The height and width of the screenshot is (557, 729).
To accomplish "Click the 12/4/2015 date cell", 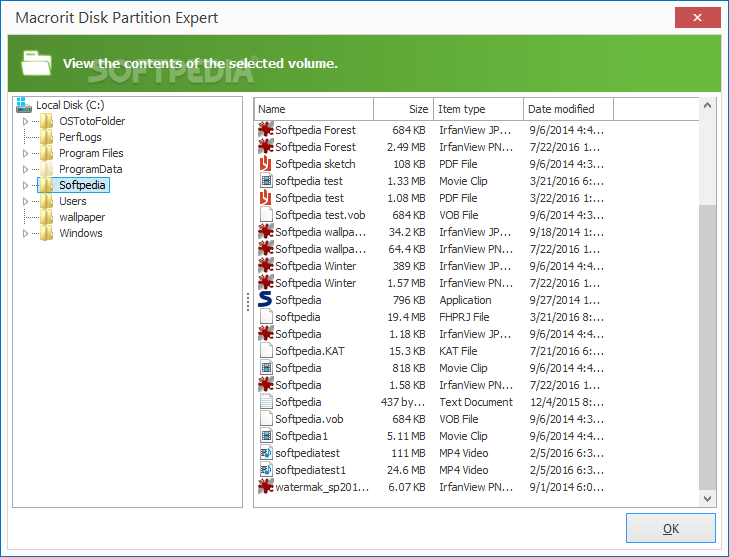I will [x=567, y=402].
